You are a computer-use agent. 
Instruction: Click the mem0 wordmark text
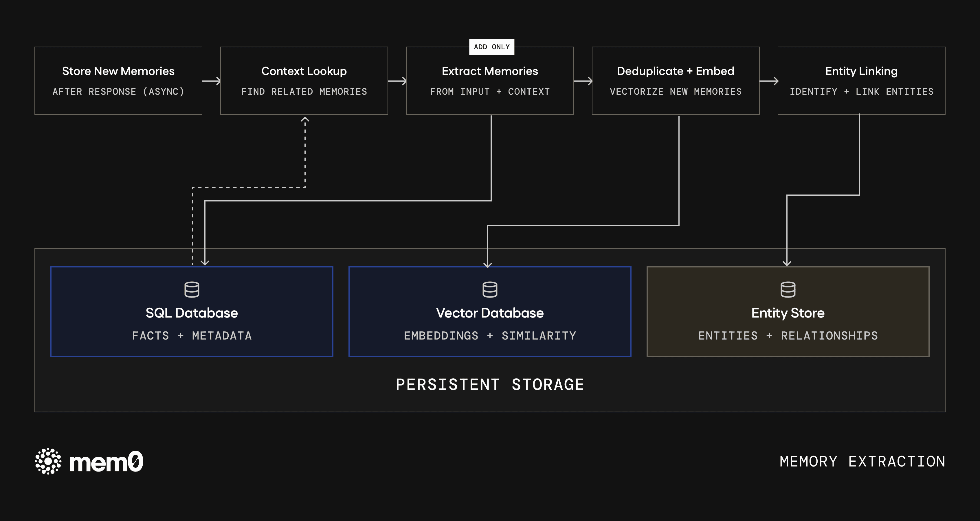tap(106, 462)
